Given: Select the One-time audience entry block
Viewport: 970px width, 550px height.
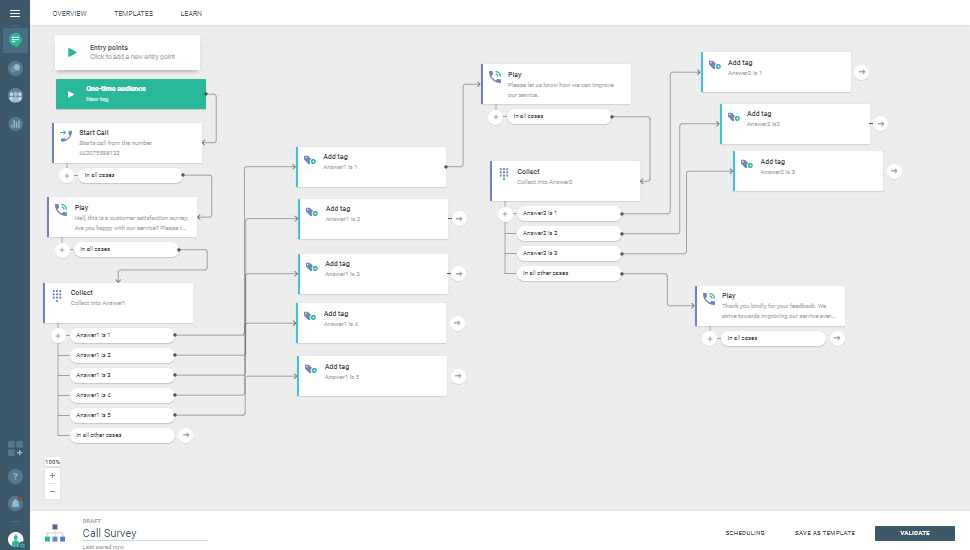Looking at the screenshot, I should [x=130, y=94].
